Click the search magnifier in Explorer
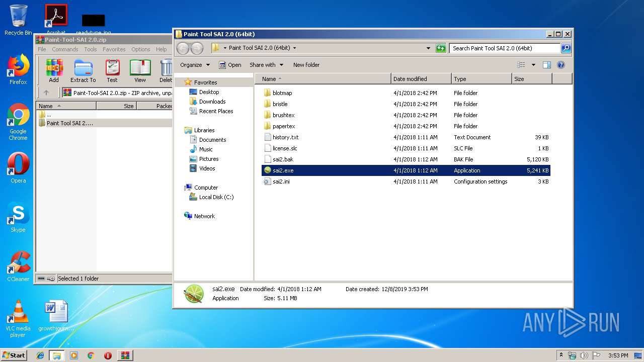This screenshot has width=644, height=362. [566, 48]
